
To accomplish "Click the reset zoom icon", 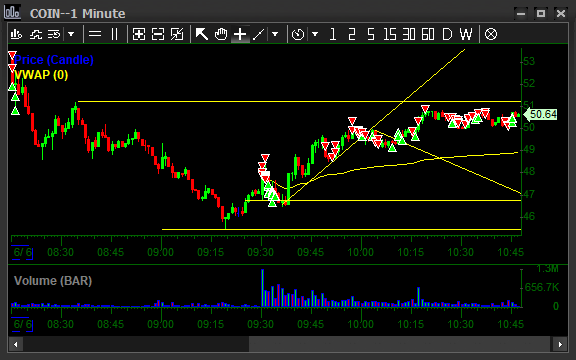I will [177, 35].
